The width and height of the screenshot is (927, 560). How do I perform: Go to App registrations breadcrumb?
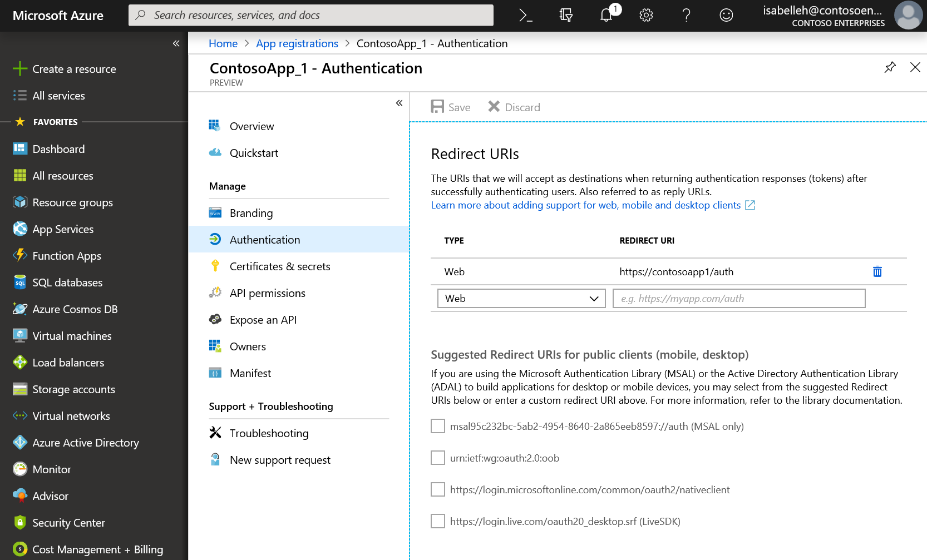click(297, 43)
